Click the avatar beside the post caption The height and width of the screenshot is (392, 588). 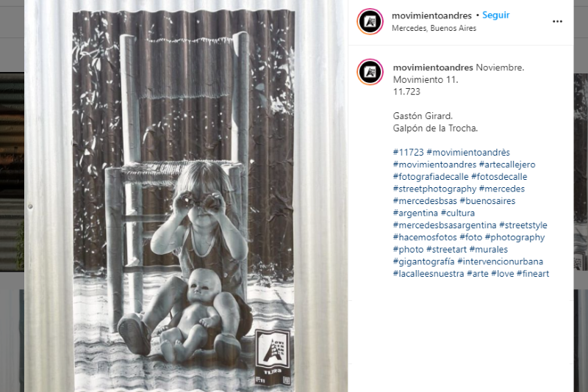[370, 72]
